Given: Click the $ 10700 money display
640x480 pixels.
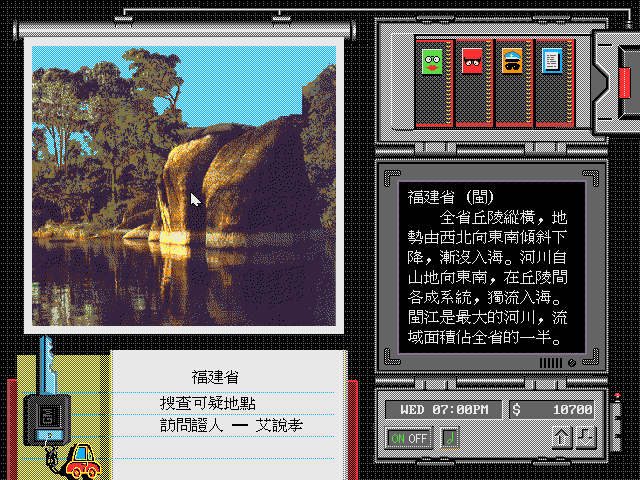Looking at the screenshot, I should coord(553,410).
